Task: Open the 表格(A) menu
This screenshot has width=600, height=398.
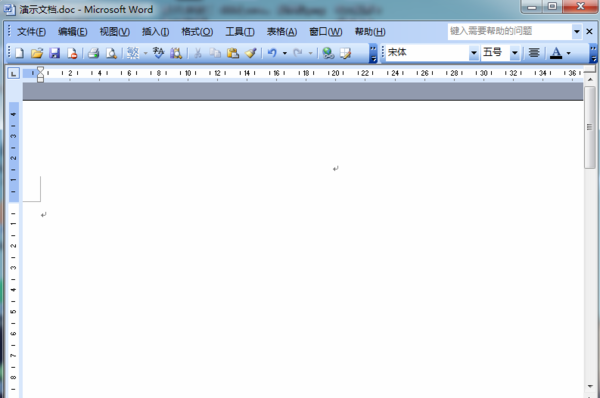Action: (282, 32)
